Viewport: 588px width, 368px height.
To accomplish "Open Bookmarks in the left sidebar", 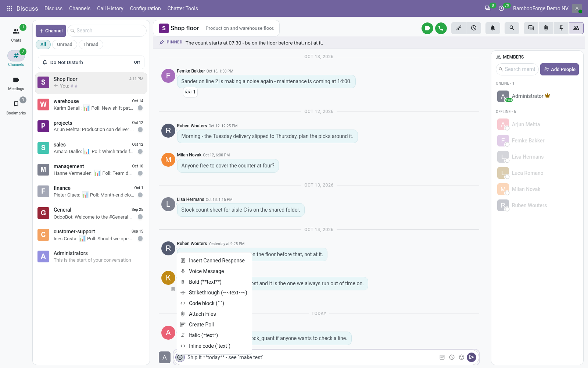I will coord(16,107).
